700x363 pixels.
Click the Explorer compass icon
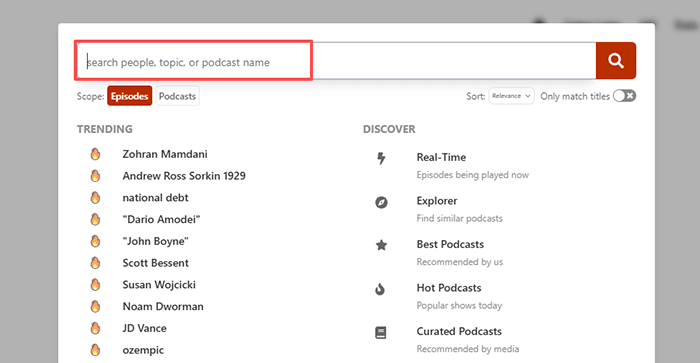(x=381, y=202)
